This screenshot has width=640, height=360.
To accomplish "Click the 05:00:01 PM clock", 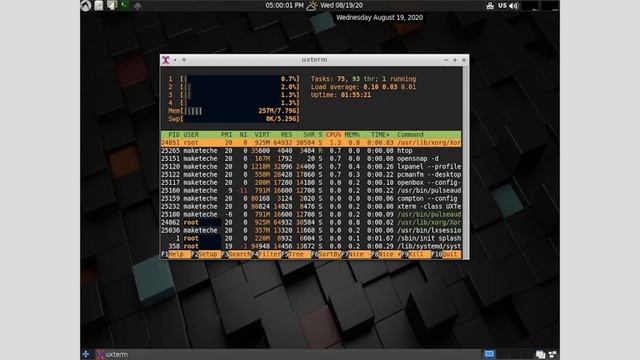I will click(284, 5).
